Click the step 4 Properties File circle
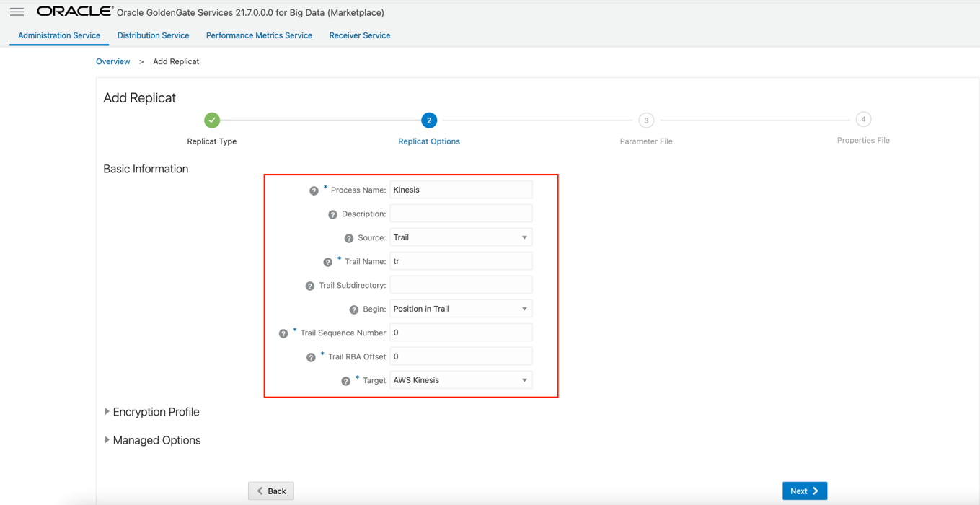 tap(863, 119)
